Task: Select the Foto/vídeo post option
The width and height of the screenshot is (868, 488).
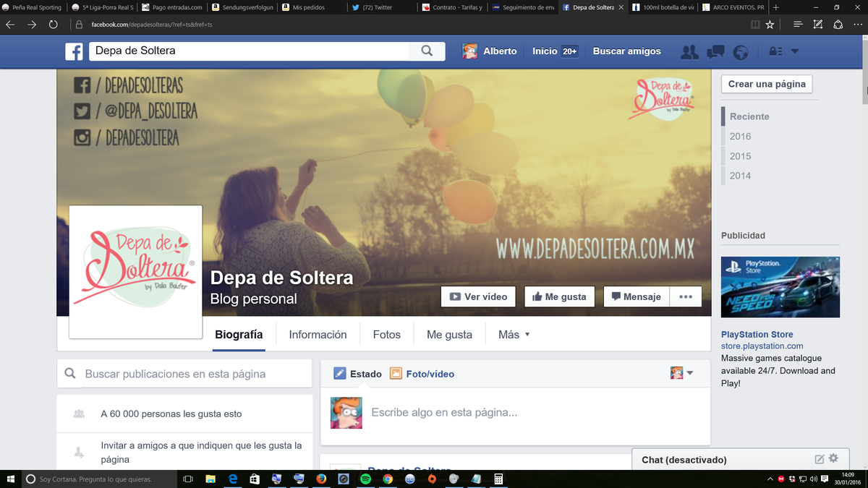Action: click(x=422, y=374)
